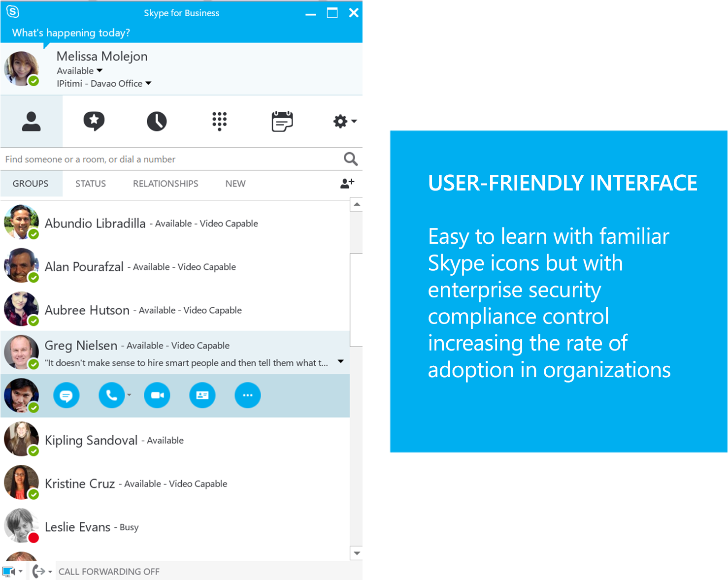Click Aubree Hutson's profile photo
The image size is (728, 580).
[x=21, y=309]
